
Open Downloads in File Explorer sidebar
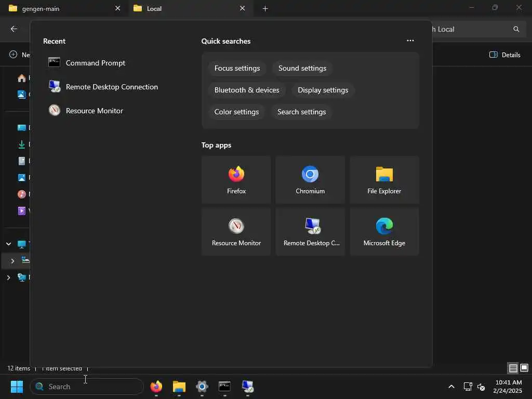pos(22,144)
